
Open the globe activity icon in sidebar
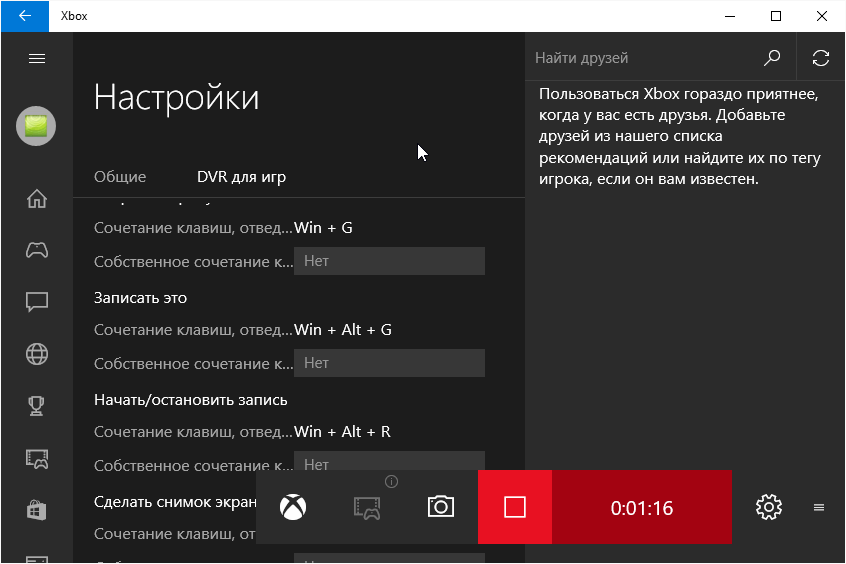(37, 354)
